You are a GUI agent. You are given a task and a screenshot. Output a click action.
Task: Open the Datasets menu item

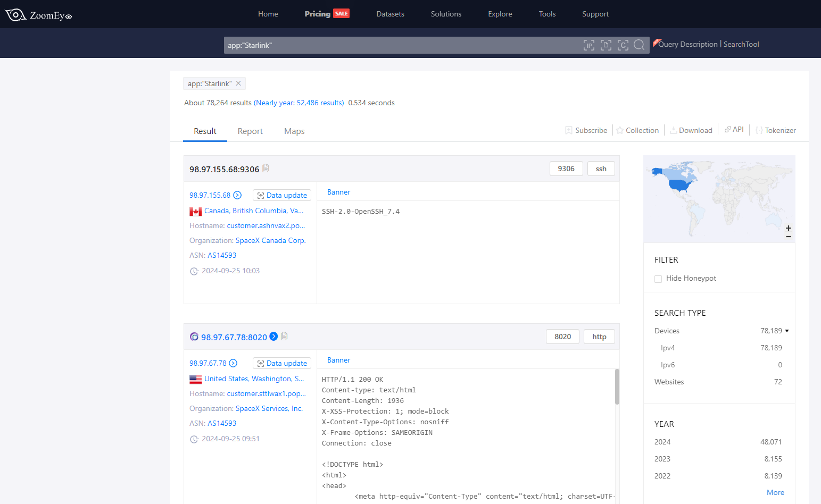point(390,14)
